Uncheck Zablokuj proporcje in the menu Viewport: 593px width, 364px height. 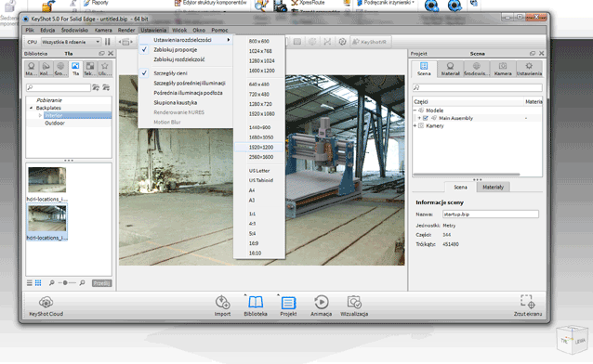(176, 49)
